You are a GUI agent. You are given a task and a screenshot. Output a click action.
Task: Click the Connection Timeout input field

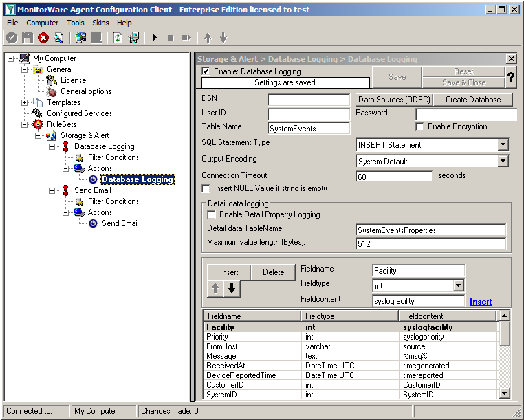coord(394,177)
